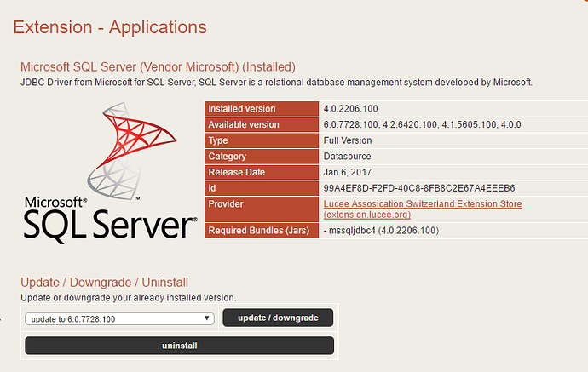Image resolution: width=588 pixels, height=372 pixels.
Task: Click the mssqljdbc4 required bundle entry
Action: 382,231
